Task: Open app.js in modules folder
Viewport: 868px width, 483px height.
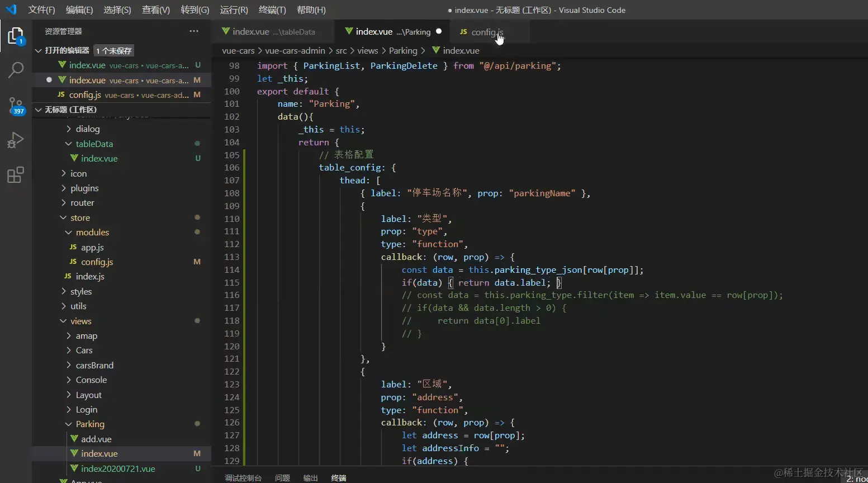Action: (x=122, y=247)
